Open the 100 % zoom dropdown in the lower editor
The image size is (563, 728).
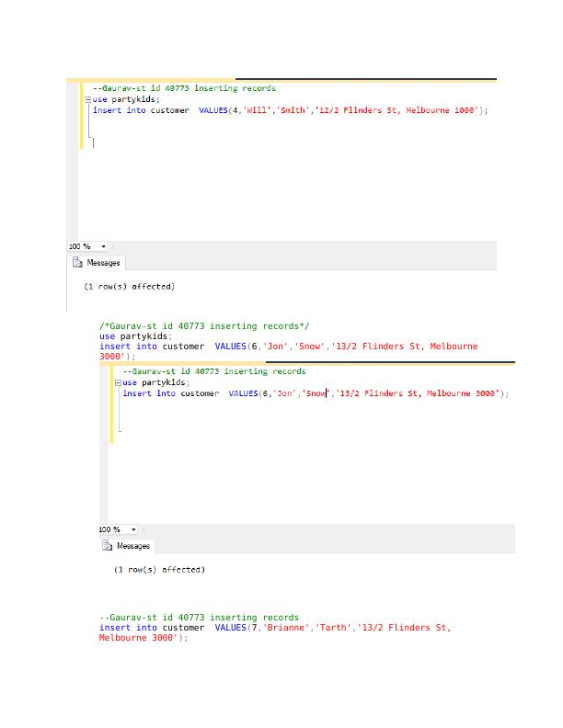click(133, 529)
